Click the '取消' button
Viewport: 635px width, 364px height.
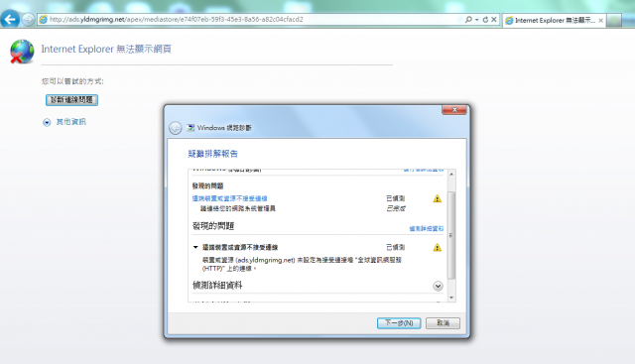[443, 323]
